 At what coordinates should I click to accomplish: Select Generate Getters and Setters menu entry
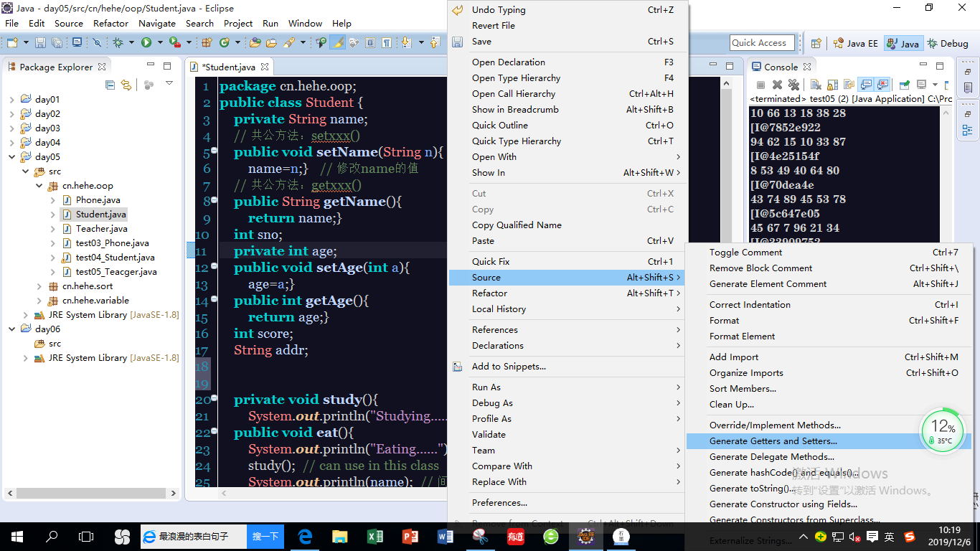(773, 441)
